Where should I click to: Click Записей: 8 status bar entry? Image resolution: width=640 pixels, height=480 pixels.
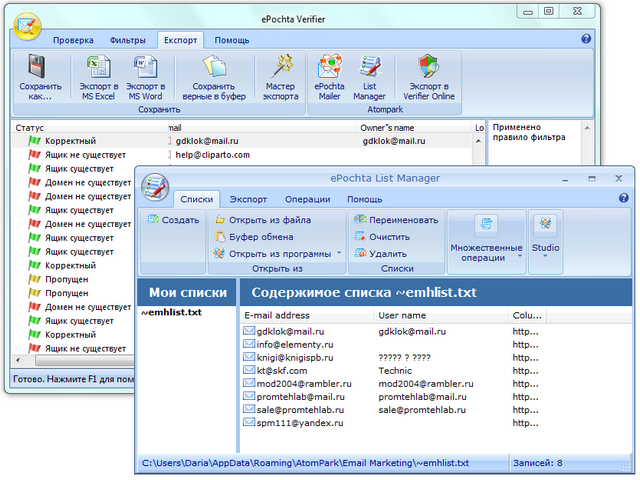pyautogui.click(x=538, y=463)
